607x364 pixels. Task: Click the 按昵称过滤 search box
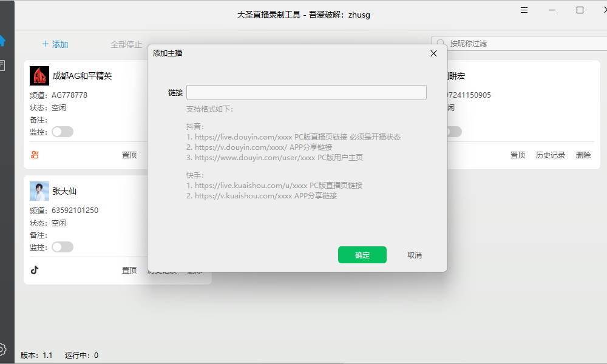pos(522,44)
